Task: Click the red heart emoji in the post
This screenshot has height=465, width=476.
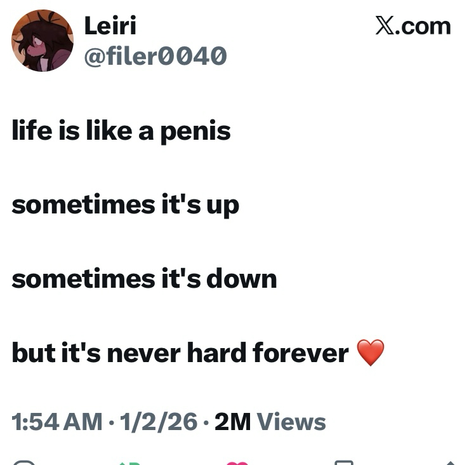Action: pos(371,353)
